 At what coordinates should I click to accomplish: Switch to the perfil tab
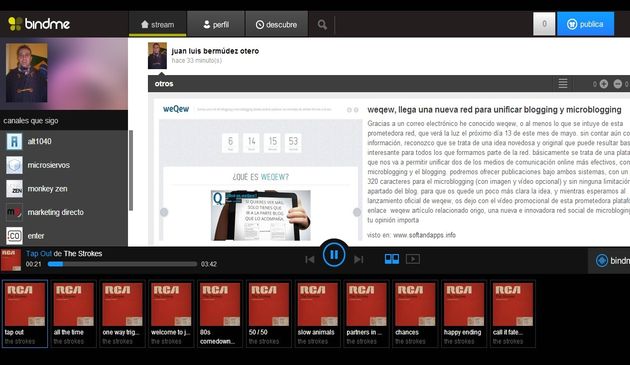coord(216,25)
